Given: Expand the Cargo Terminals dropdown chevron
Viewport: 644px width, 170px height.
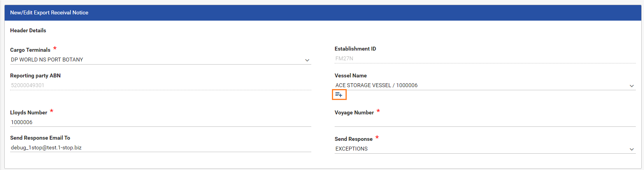Looking at the screenshot, I should 307,60.
